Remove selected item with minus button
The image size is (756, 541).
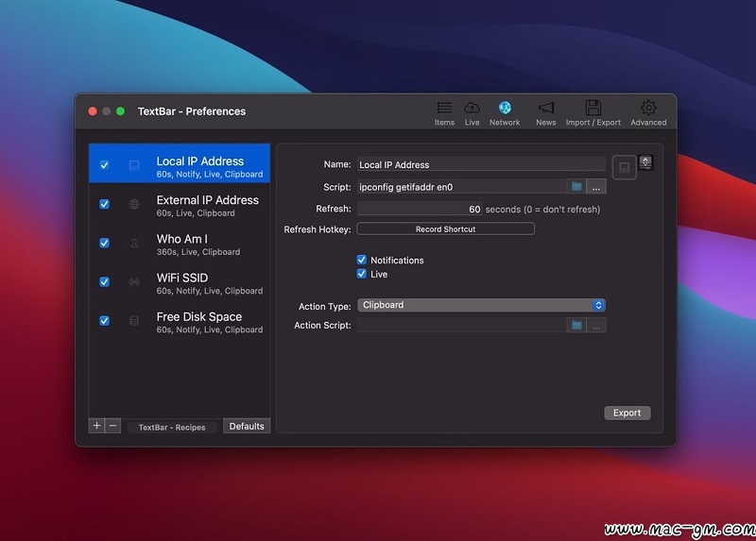(112, 426)
